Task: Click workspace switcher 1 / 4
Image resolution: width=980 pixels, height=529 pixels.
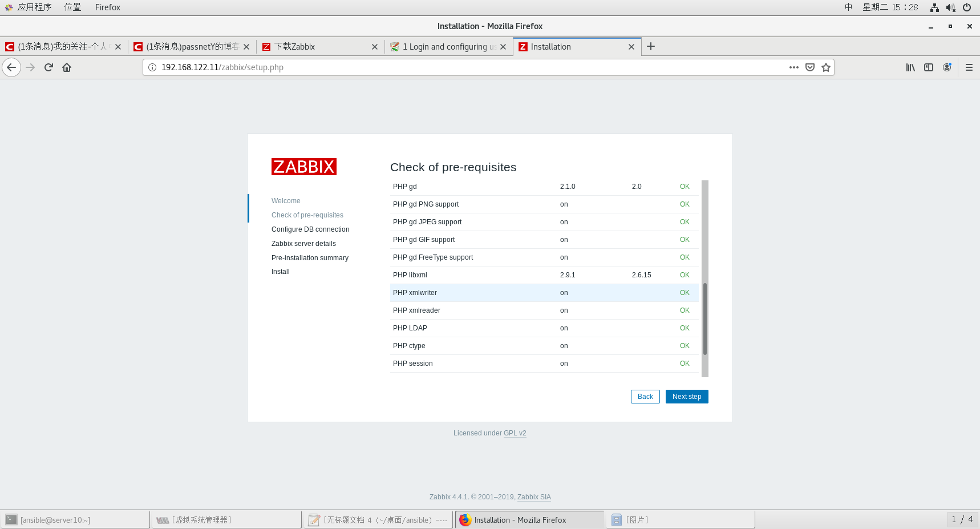Action: tap(962, 519)
